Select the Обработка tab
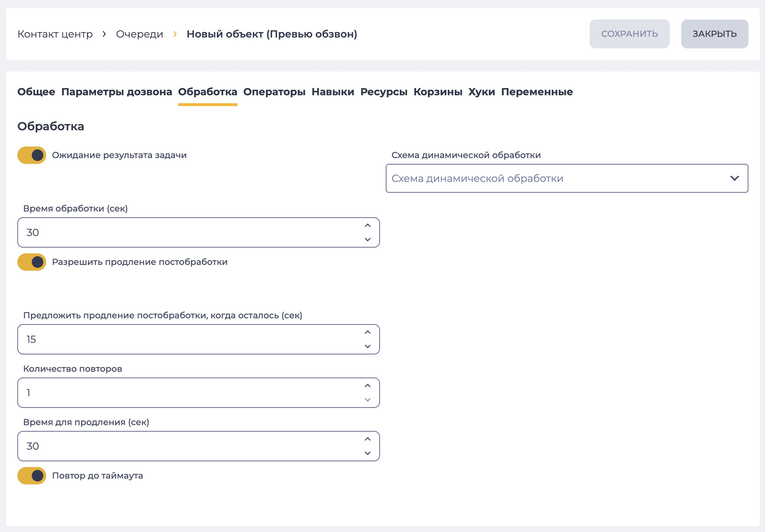Viewport: 765px width, 532px height. point(207,92)
